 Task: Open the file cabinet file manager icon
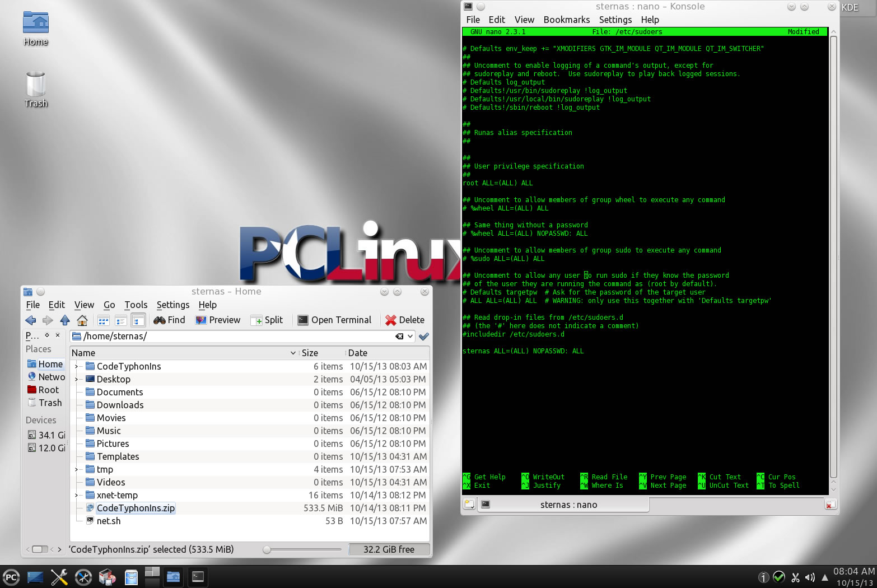point(131,577)
